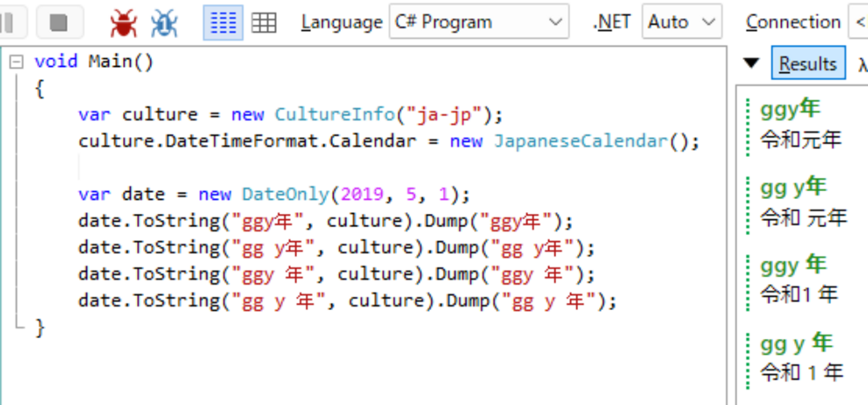Viewport: 868px width, 405px height.
Task: Click the Stop execution button
Action: click(59, 22)
